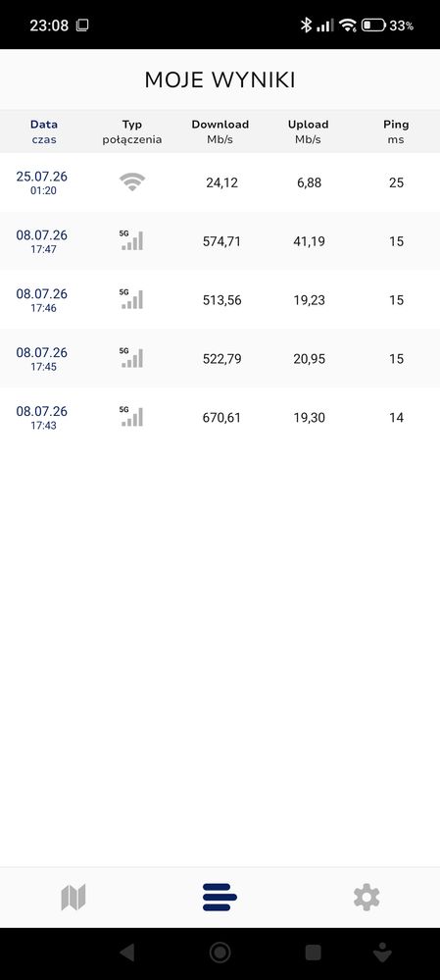Screen dimensions: 440x980
Task: Tap the Android home navigation button
Action: click(220, 953)
